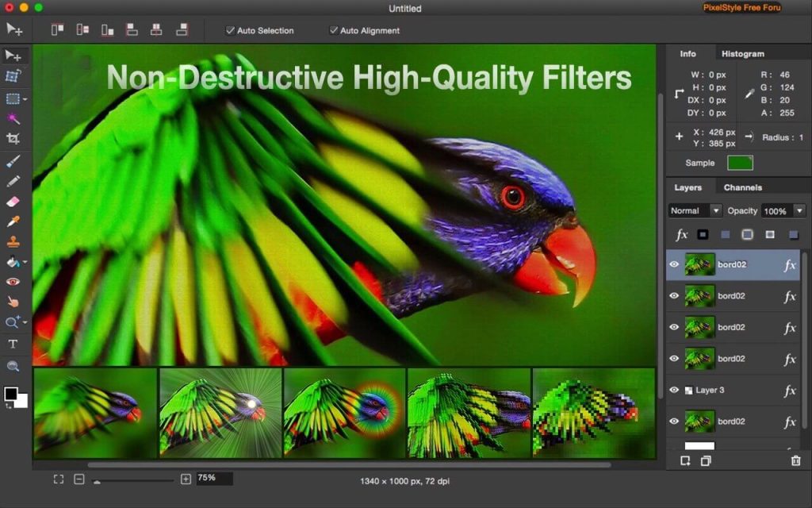Image resolution: width=812 pixels, height=508 pixels.
Task: Click the trash icon to delete layer
Action: pos(797,461)
